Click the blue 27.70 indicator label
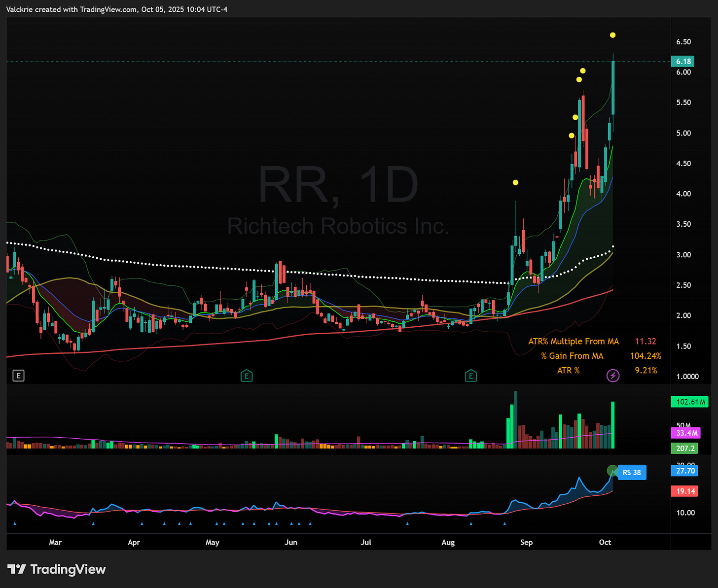The height and width of the screenshot is (588, 718). tap(684, 471)
